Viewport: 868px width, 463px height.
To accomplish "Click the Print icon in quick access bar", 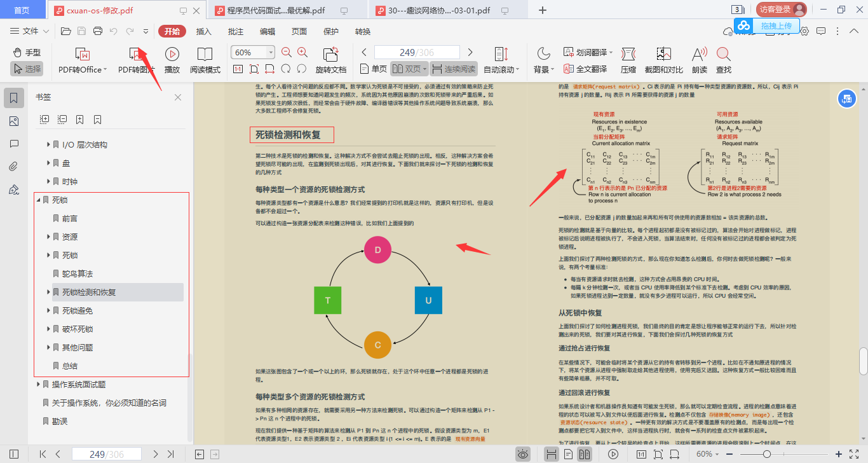I will (x=98, y=31).
